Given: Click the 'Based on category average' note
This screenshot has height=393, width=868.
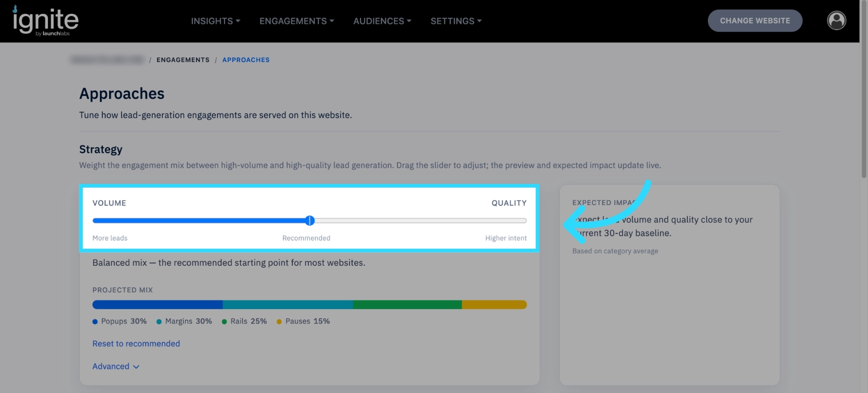Looking at the screenshot, I should click(x=615, y=251).
